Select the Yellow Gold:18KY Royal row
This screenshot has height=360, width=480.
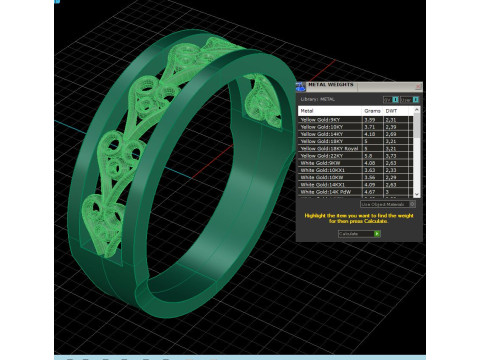point(356,149)
